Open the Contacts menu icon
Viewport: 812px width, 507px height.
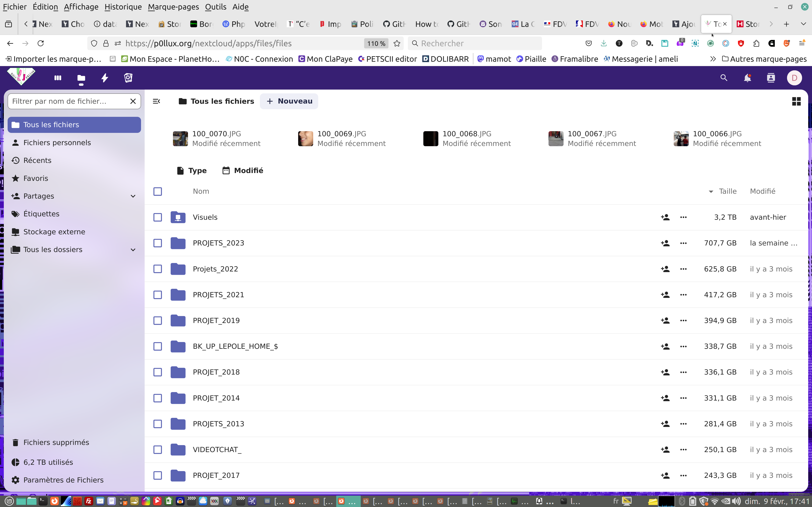tap(771, 78)
